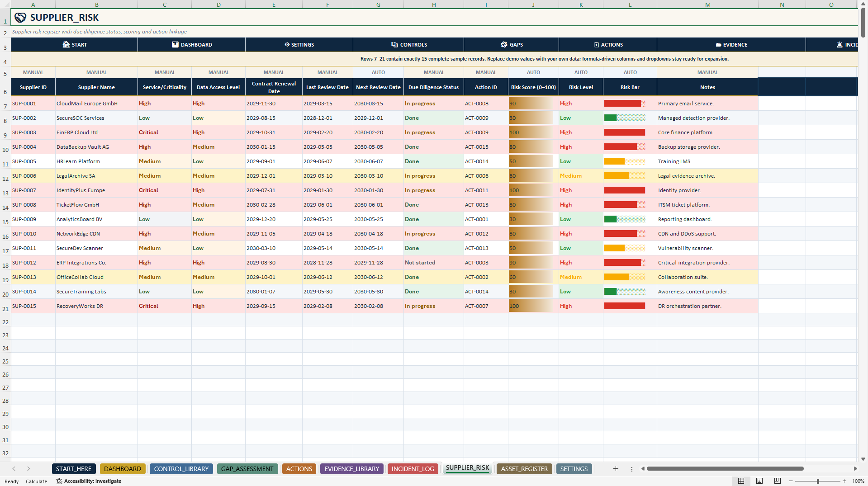This screenshot has width=868, height=486.
Task: Add a new sheet with plus icon
Action: coord(616,469)
